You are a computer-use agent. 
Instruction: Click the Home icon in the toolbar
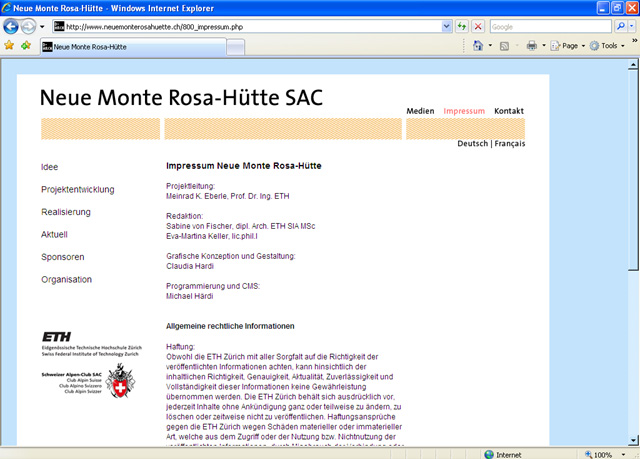[478, 46]
